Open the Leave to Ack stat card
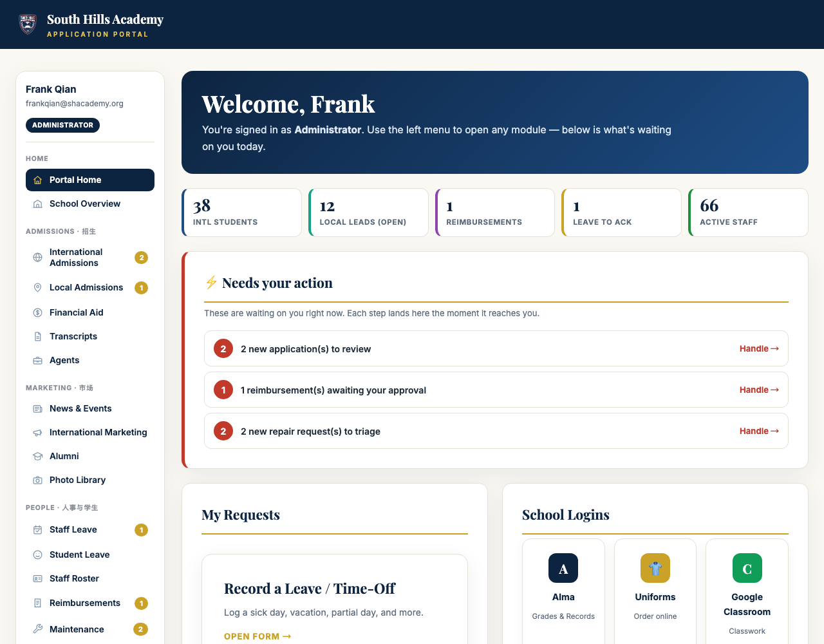Viewport: 824px width, 644px height. coord(621,213)
